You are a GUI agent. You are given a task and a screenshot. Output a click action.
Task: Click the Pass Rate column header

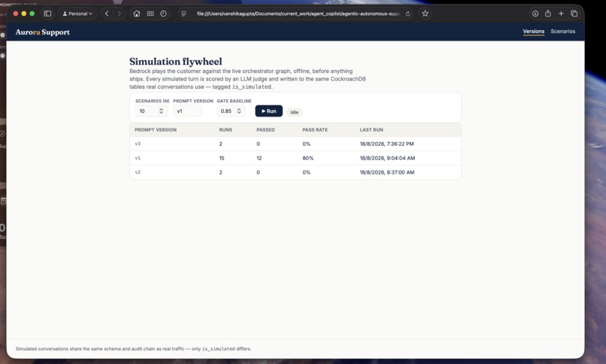pos(315,130)
